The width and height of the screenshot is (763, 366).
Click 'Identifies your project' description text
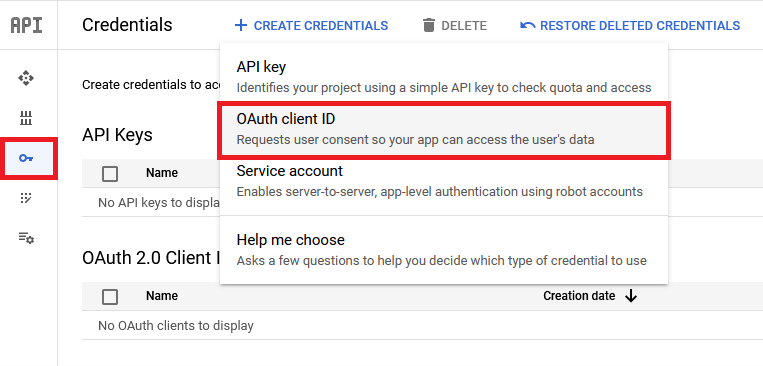point(444,88)
